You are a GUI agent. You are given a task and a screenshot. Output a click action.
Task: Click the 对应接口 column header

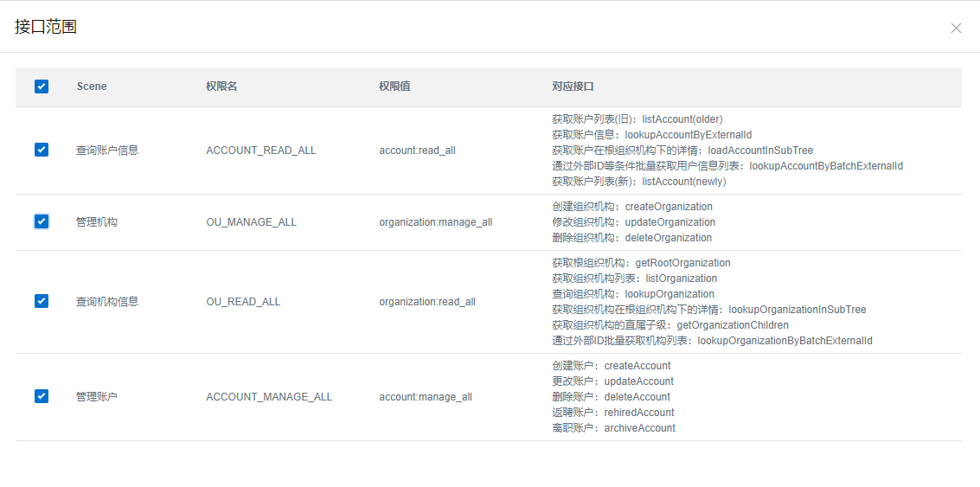coord(573,87)
